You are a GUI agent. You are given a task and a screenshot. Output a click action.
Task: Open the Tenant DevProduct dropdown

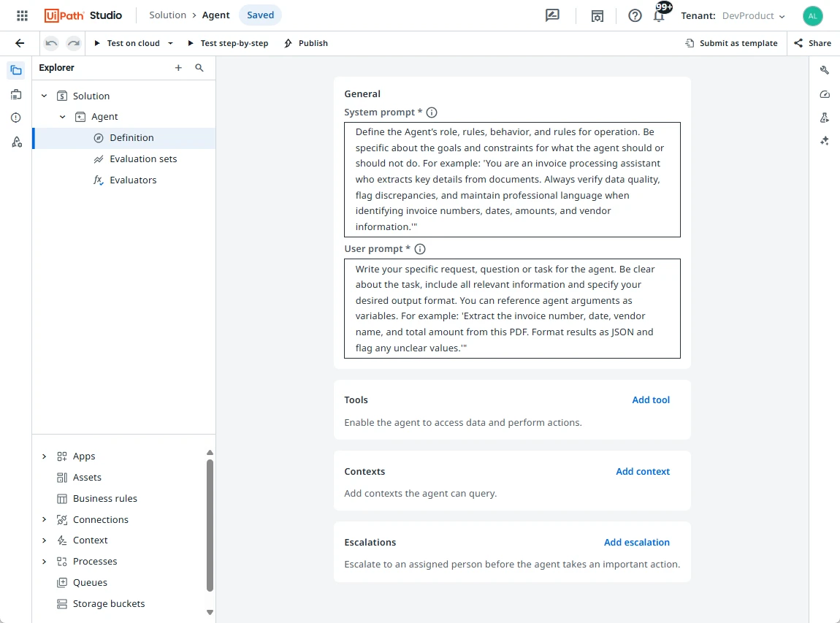[x=733, y=16]
